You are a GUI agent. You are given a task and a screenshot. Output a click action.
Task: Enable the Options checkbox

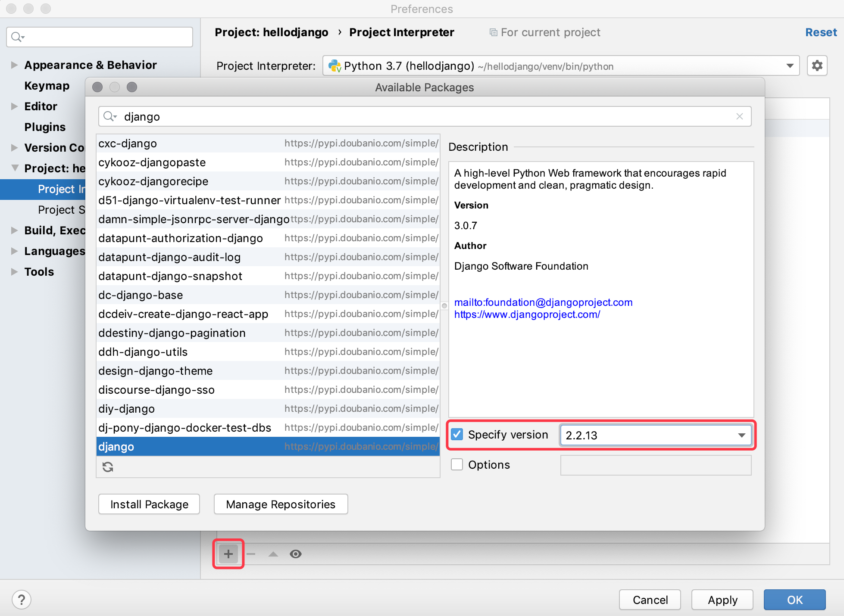(x=457, y=464)
